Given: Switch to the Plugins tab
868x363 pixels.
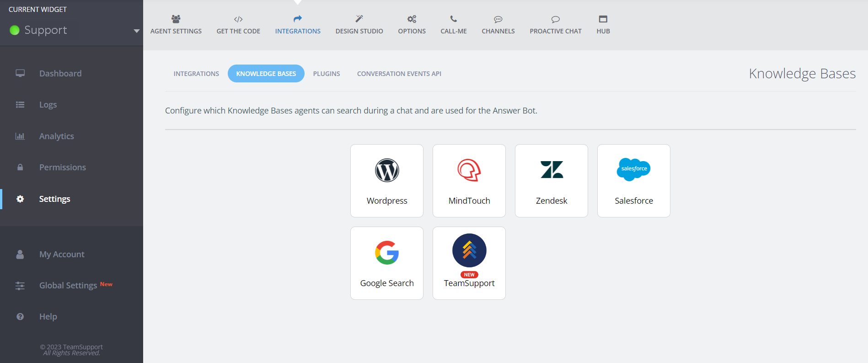Looking at the screenshot, I should [x=327, y=74].
